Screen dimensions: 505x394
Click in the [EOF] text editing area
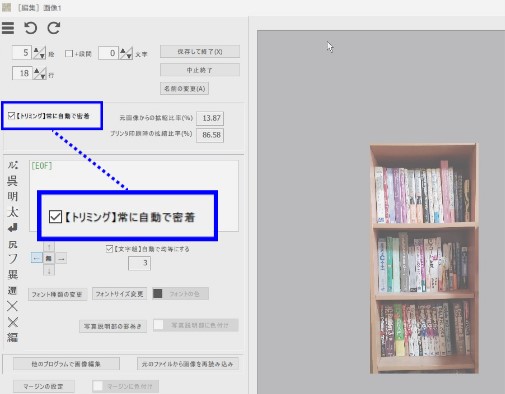[x=134, y=177]
